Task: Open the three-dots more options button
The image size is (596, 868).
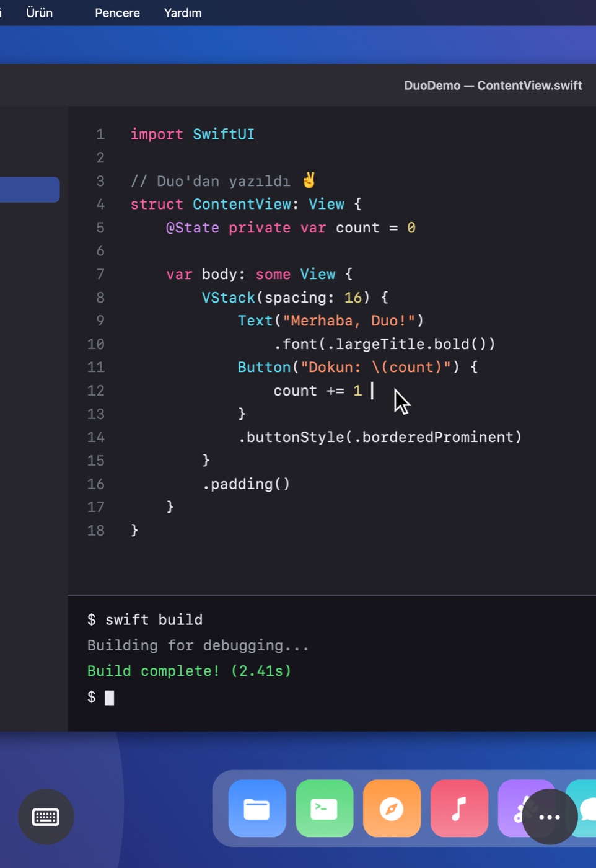Action: click(550, 817)
